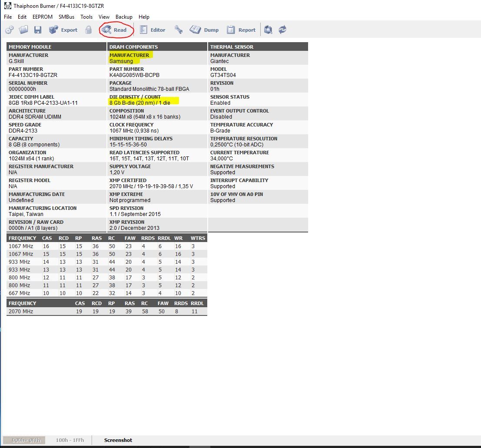Select the Screenshot tab
Image resolution: width=481 pixels, height=448 pixels.
[x=118, y=440]
